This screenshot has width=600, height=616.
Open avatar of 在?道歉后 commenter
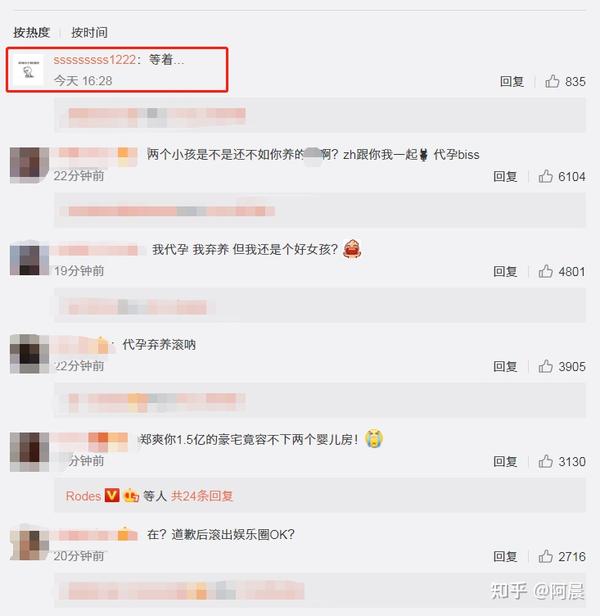(x=29, y=544)
